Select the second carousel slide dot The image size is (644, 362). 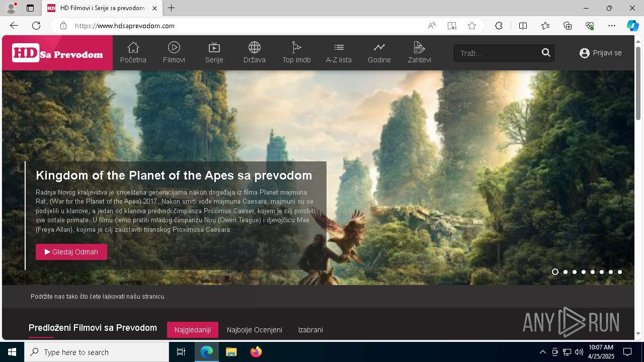pos(566,272)
